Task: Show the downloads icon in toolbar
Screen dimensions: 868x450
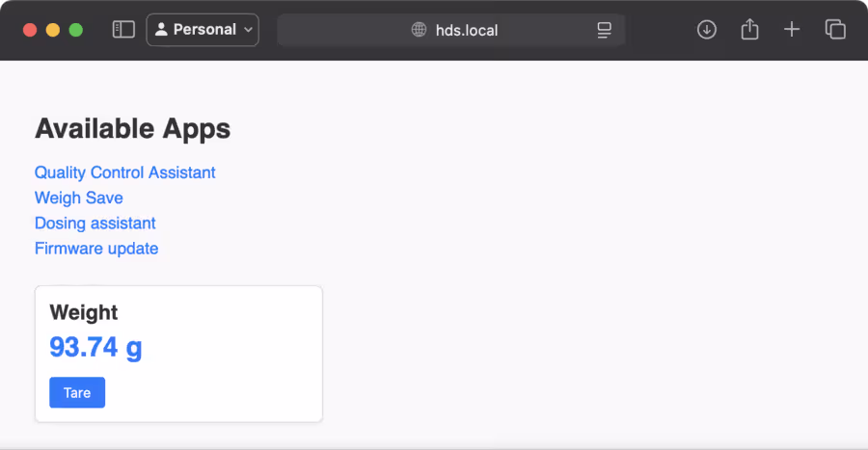Action: tap(707, 30)
